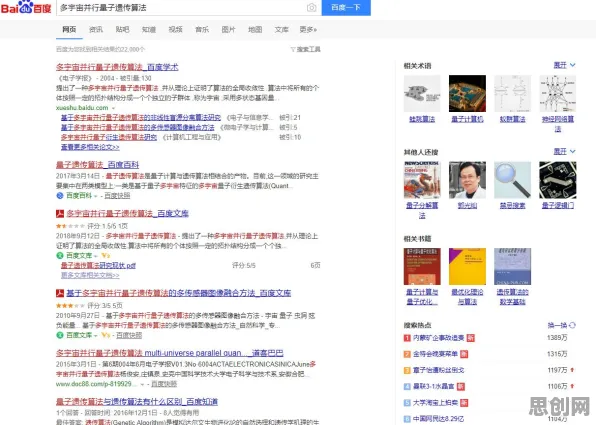Image resolution: width=596 pixels, height=425 pixels.
Task: Select the 网页 tab
Action: click(x=69, y=29)
